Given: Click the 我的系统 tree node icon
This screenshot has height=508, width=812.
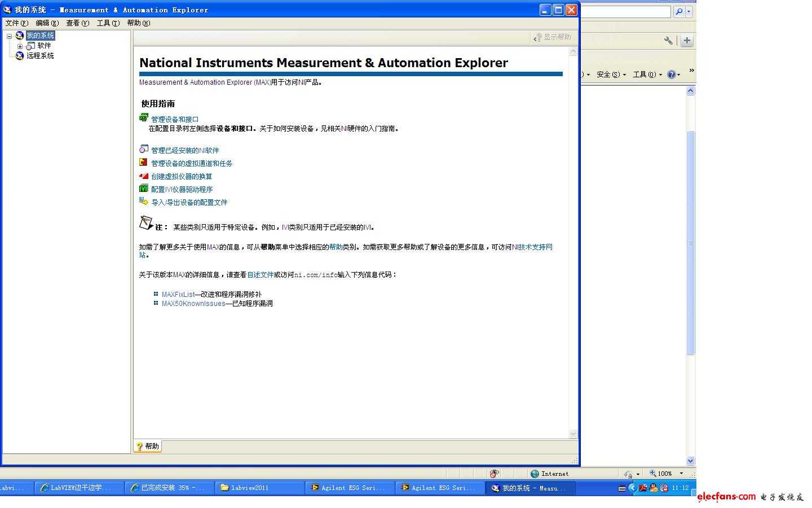Looking at the screenshot, I should (20, 36).
